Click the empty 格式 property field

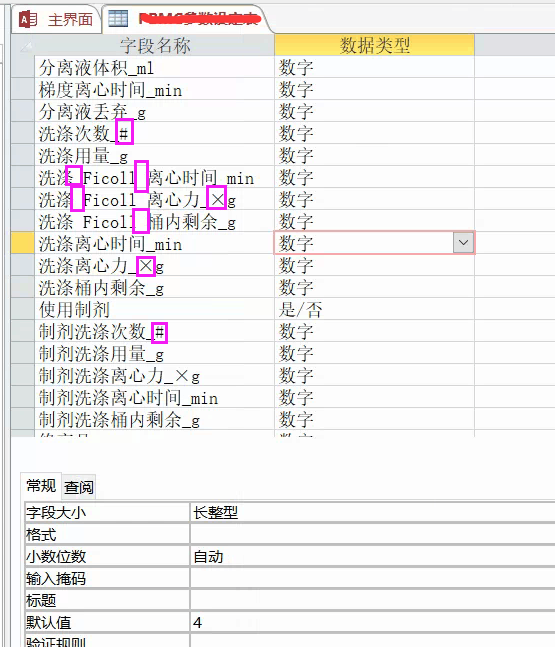coord(373,535)
